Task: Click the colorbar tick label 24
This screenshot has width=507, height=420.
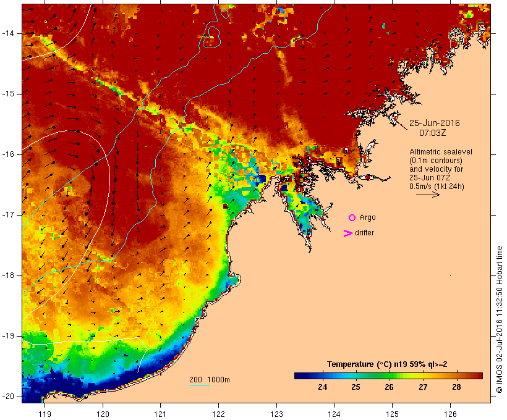Action: point(322,387)
